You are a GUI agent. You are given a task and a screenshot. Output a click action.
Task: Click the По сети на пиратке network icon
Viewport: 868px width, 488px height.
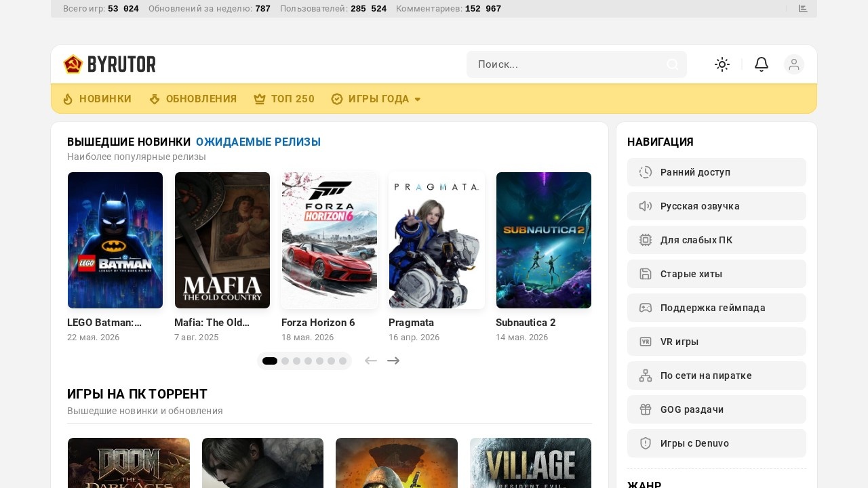pyautogui.click(x=646, y=375)
